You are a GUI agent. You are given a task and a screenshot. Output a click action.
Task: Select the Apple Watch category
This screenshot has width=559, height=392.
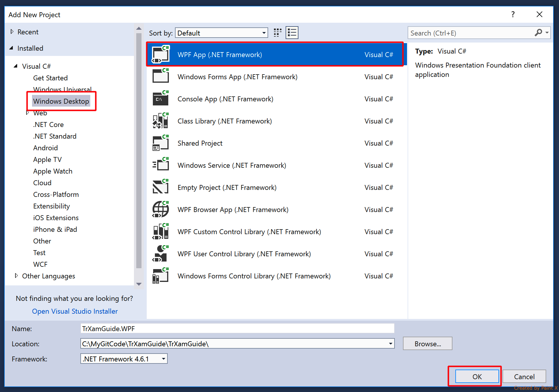click(x=53, y=171)
